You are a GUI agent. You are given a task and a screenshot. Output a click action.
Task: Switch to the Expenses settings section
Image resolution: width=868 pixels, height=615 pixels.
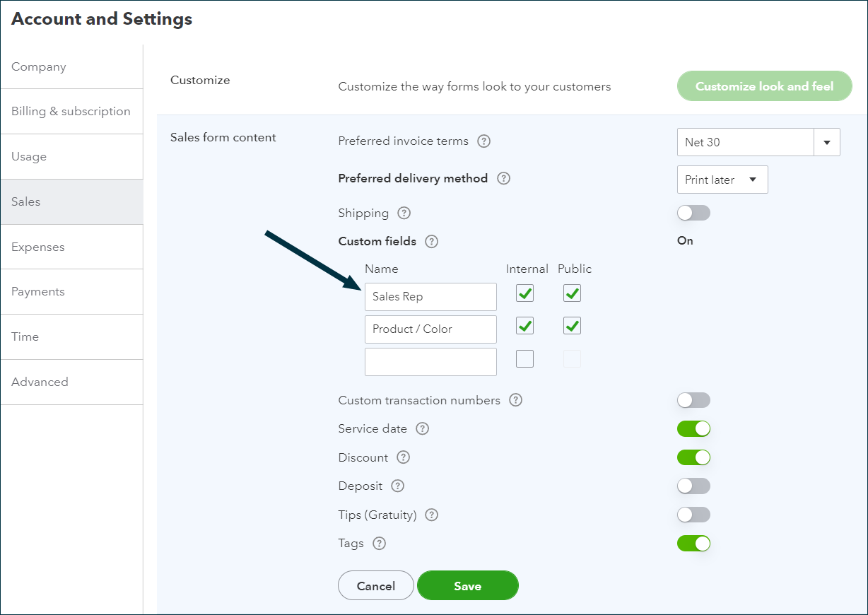[37, 247]
